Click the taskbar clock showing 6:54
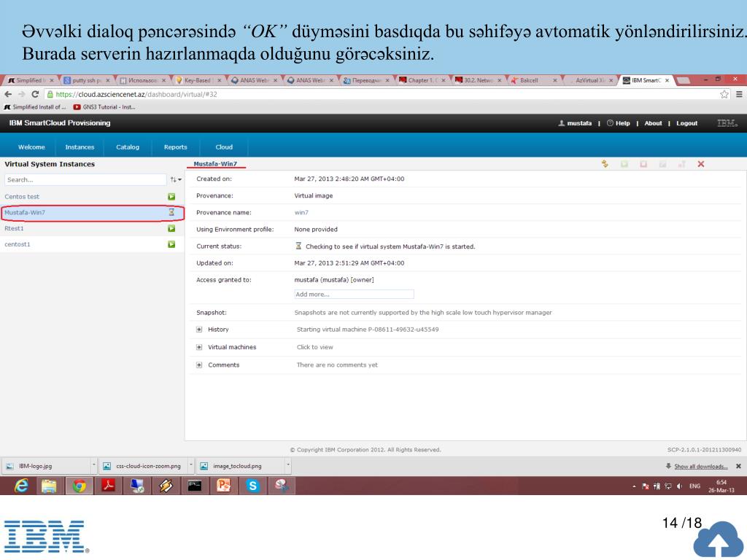The image size is (747, 560). [x=721, y=486]
